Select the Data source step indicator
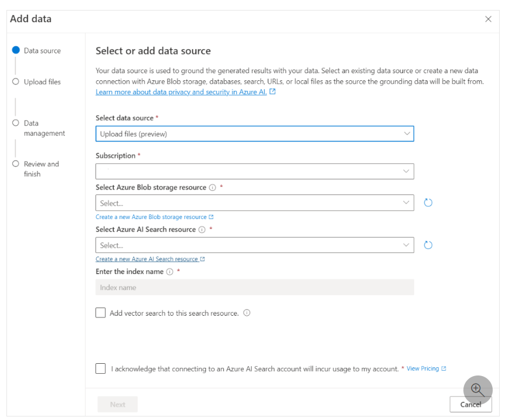Image resolution: width=505 pixels, height=420 pixels. tap(16, 50)
